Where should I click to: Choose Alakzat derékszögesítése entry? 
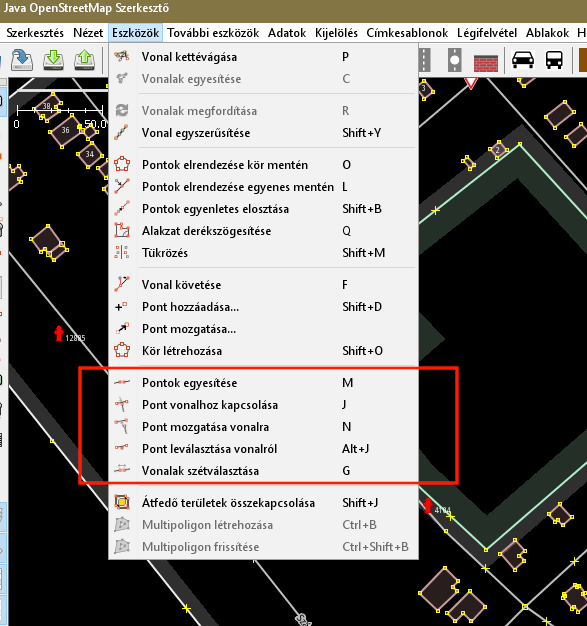click(264, 230)
